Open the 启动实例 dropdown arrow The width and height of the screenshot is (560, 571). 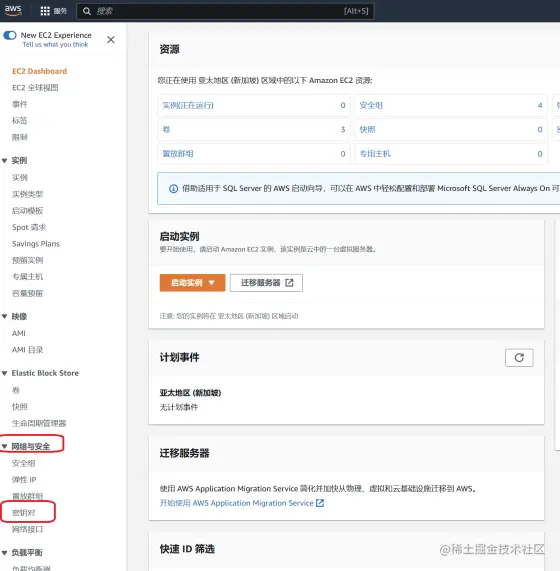212,283
